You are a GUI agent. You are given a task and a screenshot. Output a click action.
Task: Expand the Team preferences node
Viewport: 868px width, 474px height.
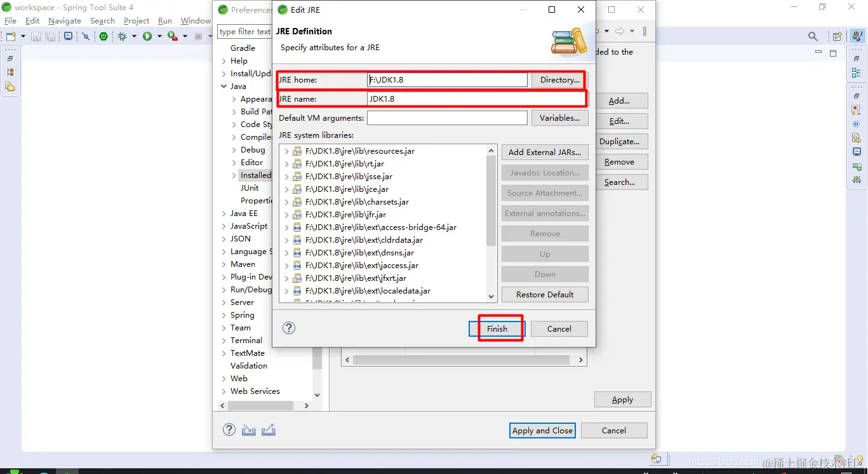(224, 328)
